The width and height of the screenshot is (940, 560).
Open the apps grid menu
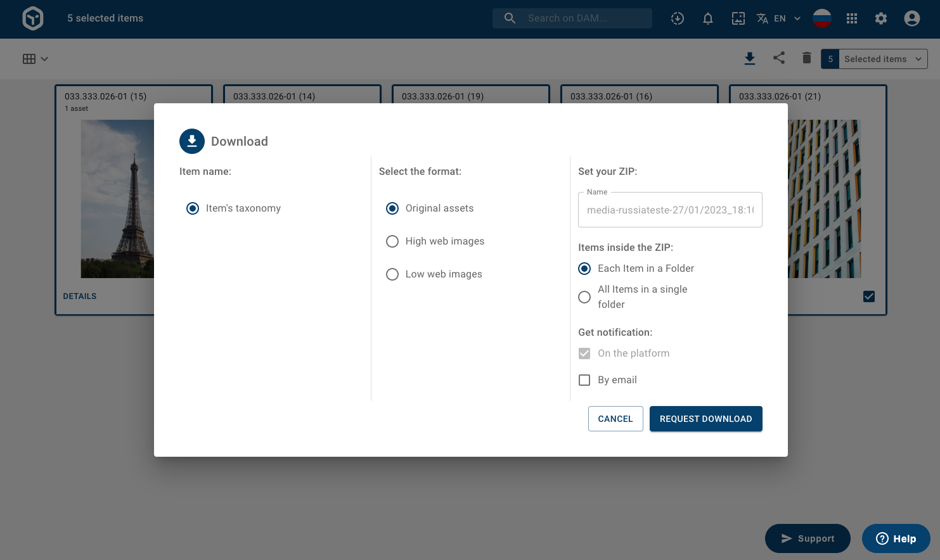click(x=852, y=18)
